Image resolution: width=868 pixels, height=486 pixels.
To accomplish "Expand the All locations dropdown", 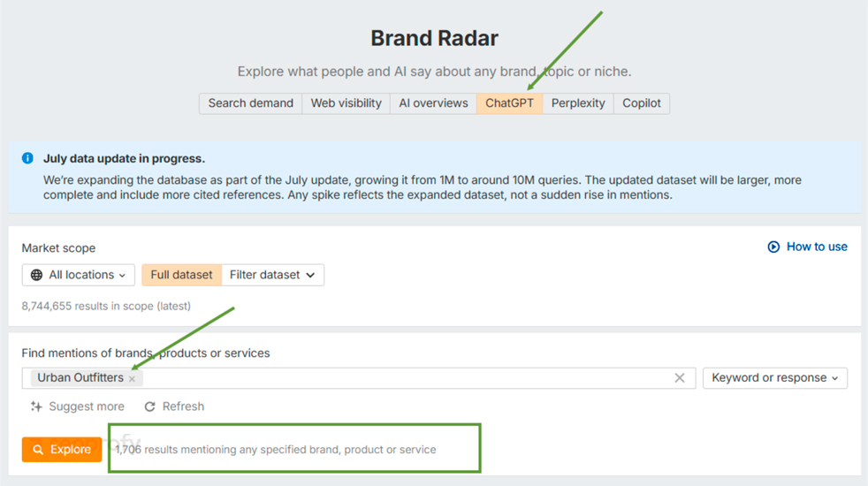I will (78, 275).
